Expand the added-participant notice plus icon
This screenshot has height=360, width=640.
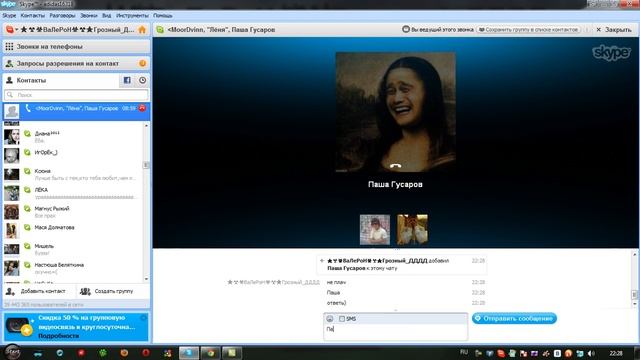click(322, 261)
